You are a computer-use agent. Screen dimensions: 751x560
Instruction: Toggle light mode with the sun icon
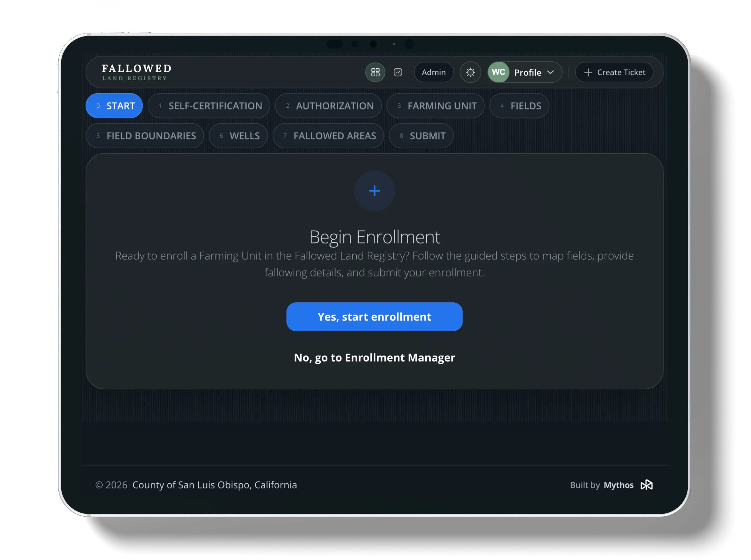(x=470, y=72)
